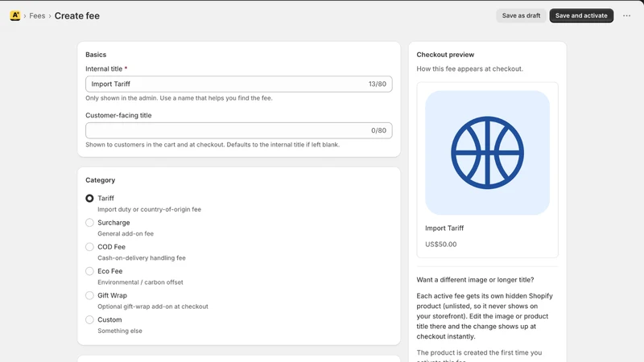Click Save as draft button
Image resolution: width=644 pixels, height=362 pixels.
[x=521, y=15]
